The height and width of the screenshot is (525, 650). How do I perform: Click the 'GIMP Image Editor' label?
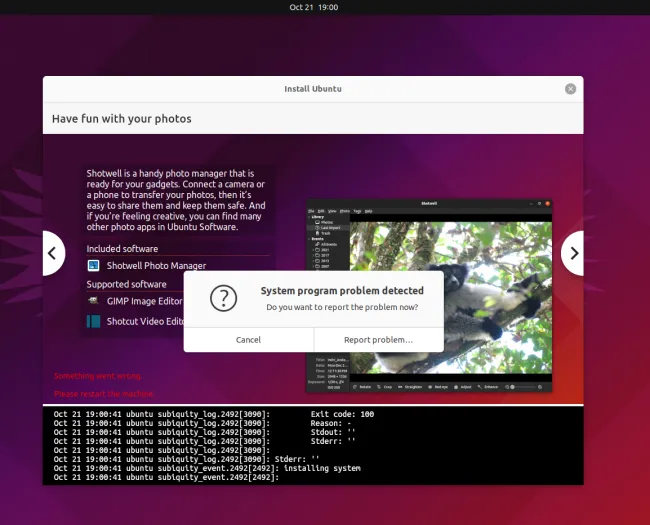[x=144, y=301]
